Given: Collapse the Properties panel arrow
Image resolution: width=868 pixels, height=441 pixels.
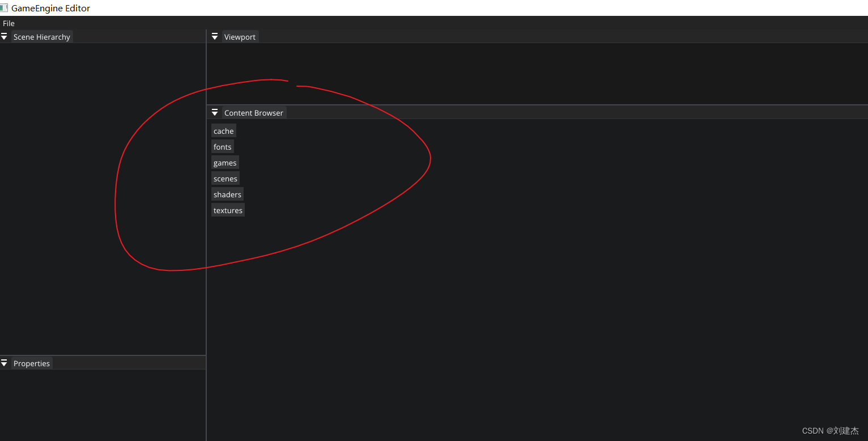Looking at the screenshot, I should tap(4, 363).
